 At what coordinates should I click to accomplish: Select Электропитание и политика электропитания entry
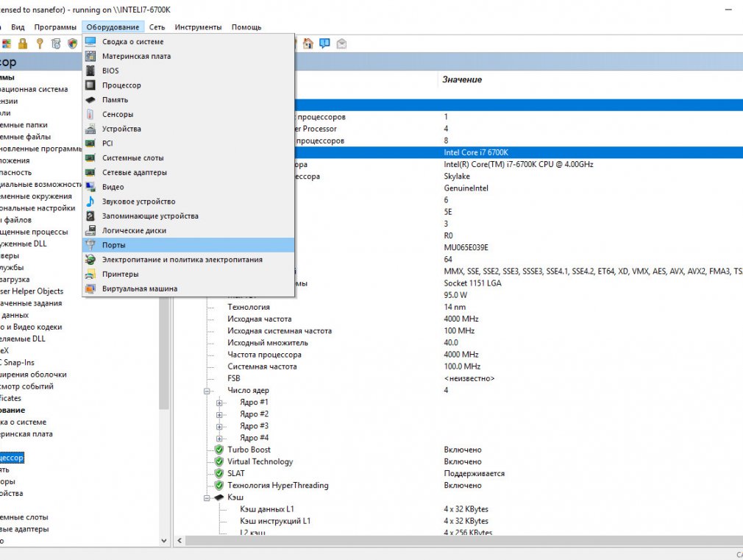(188, 259)
